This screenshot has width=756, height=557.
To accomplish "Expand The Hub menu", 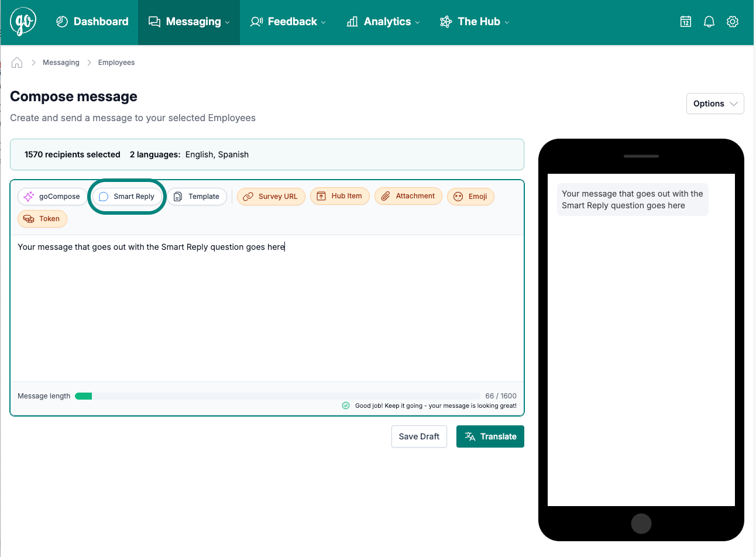I will click(x=474, y=22).
